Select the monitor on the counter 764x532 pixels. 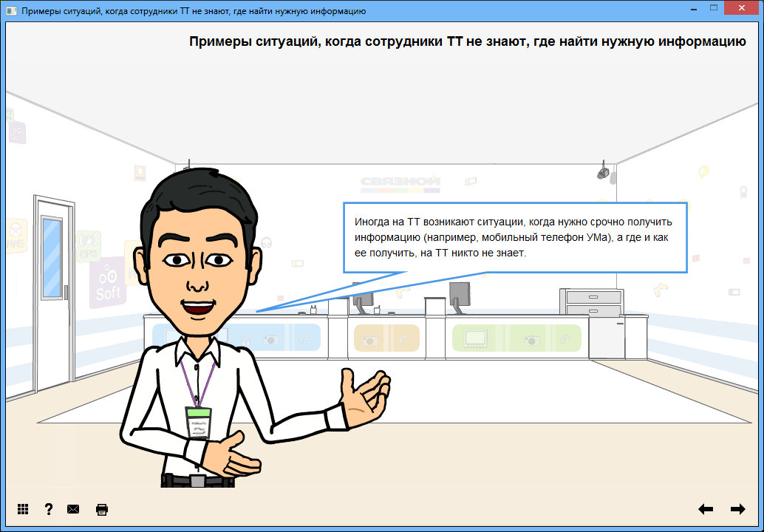tap(458, 295)
